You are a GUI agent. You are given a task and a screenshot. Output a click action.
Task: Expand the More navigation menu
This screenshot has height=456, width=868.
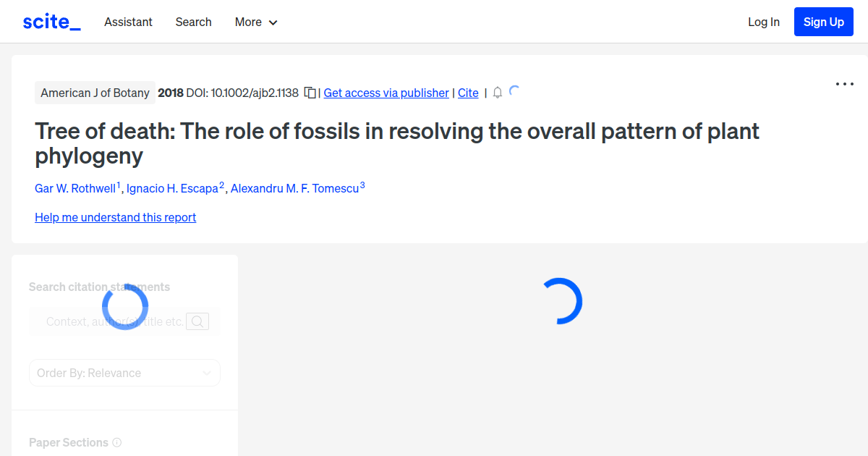pos(255,22)
